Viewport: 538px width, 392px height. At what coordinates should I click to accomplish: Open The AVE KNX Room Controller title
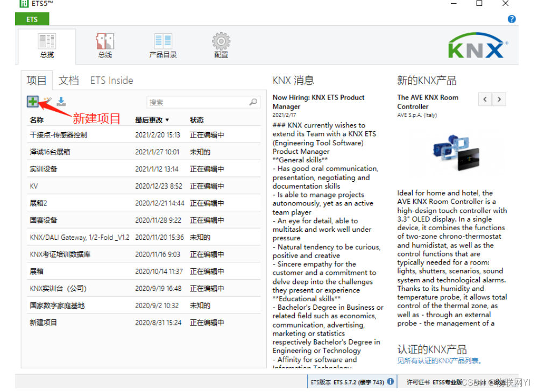click(428, 102)
